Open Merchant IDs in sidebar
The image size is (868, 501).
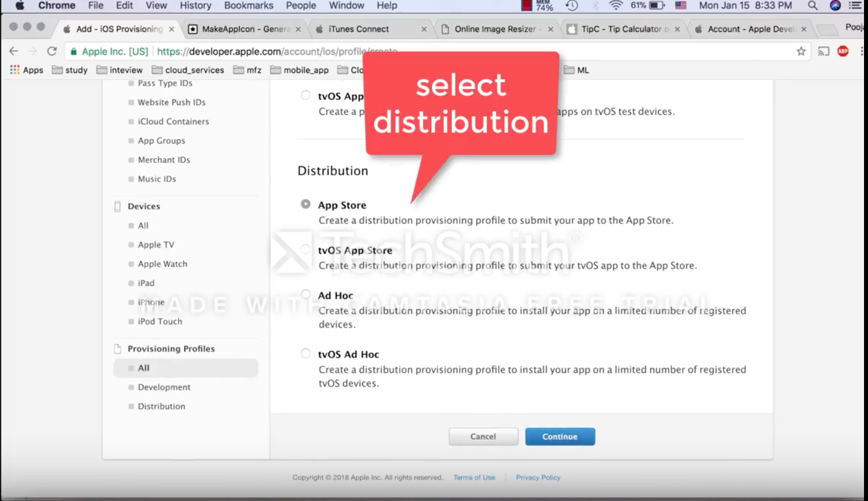(164, 160)
